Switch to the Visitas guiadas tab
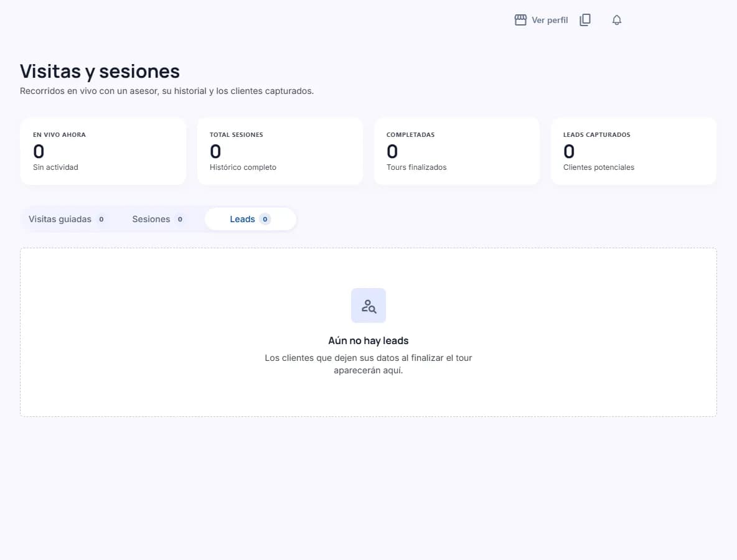The width and height of the screenshot is (737, 560). click(x=66, y=219)
